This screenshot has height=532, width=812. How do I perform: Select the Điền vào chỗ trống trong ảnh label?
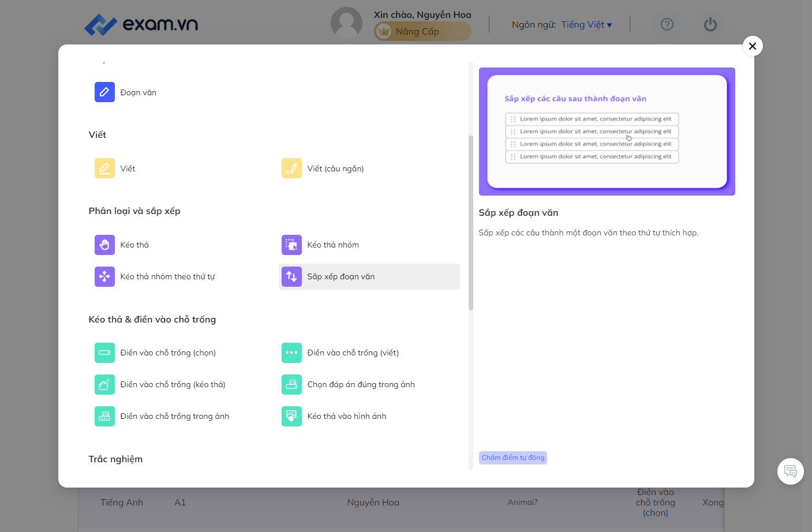pos(175,416)
